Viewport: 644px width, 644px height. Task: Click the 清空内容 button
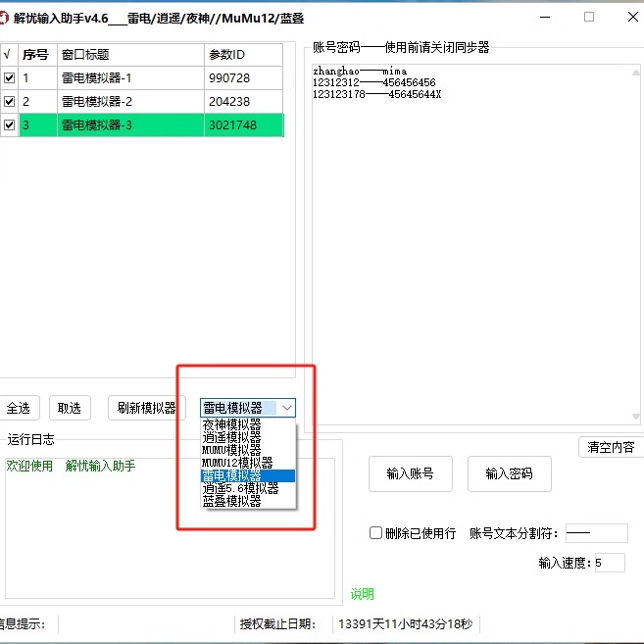(611, 447)
